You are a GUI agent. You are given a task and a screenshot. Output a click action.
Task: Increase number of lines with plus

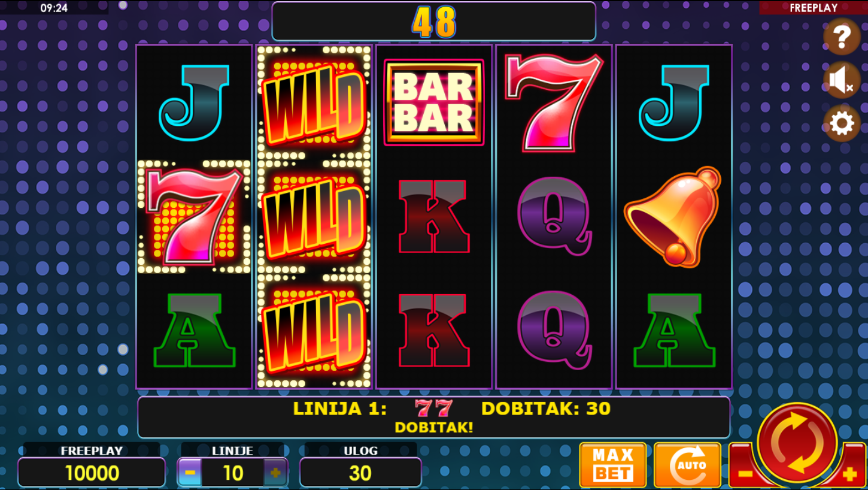click(x=275, y=473)
